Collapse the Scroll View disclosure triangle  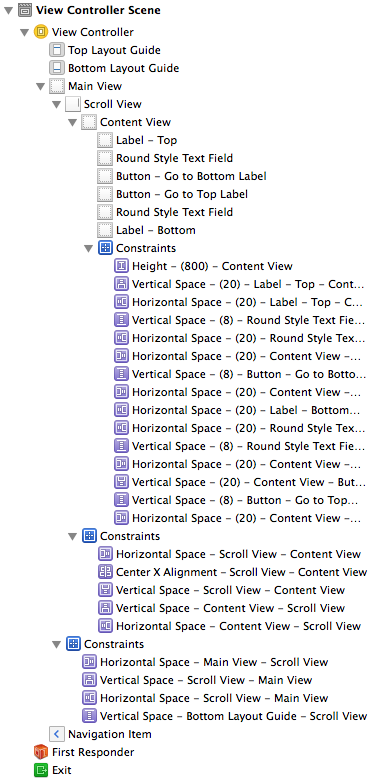(56, 105)
